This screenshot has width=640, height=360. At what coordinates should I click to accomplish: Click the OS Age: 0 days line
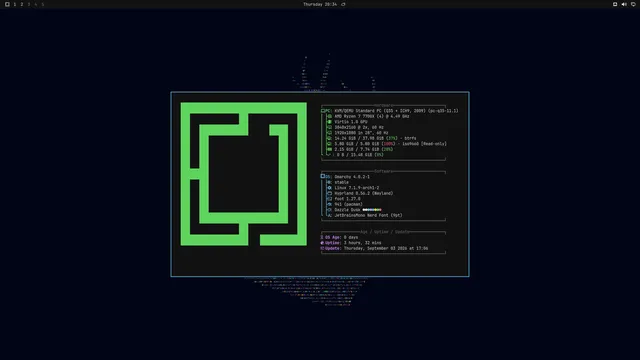[x=339, y=237]
